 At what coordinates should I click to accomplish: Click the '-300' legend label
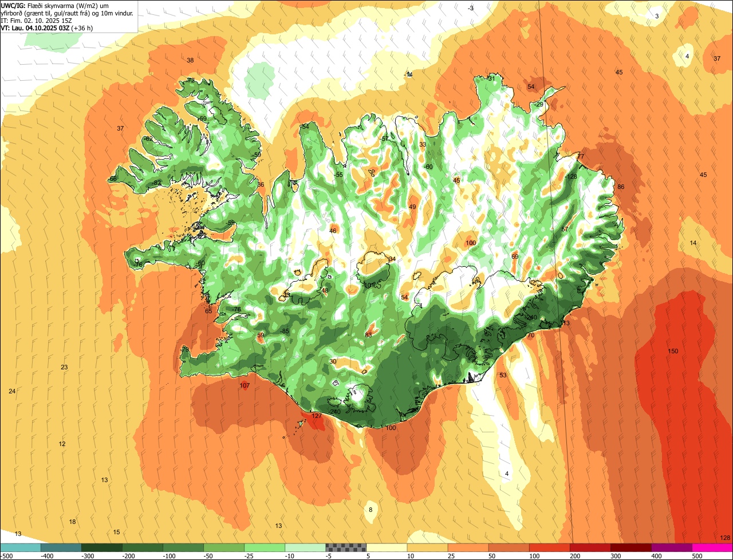click(x=88, y=556)
